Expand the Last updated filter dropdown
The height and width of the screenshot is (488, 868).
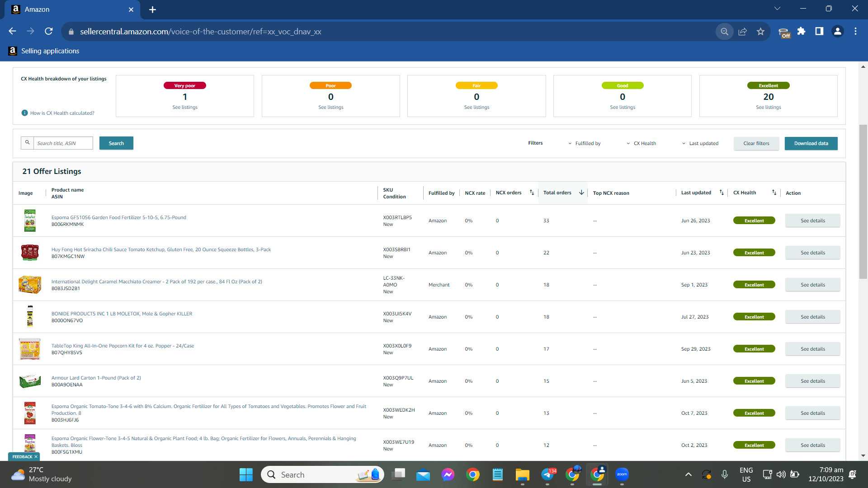click(700, 143)
